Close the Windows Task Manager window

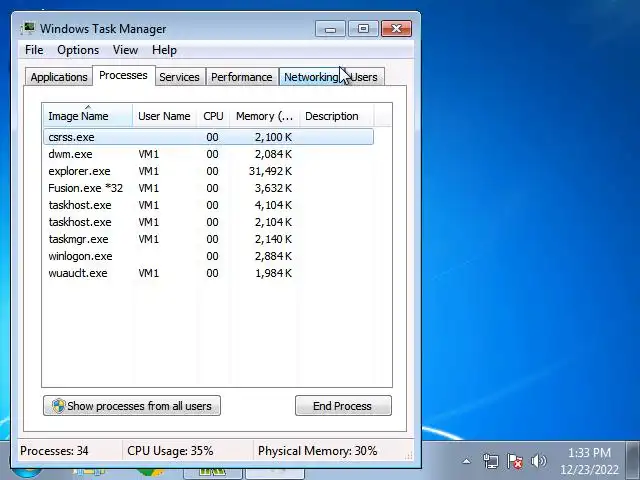[x=396, y=29]
